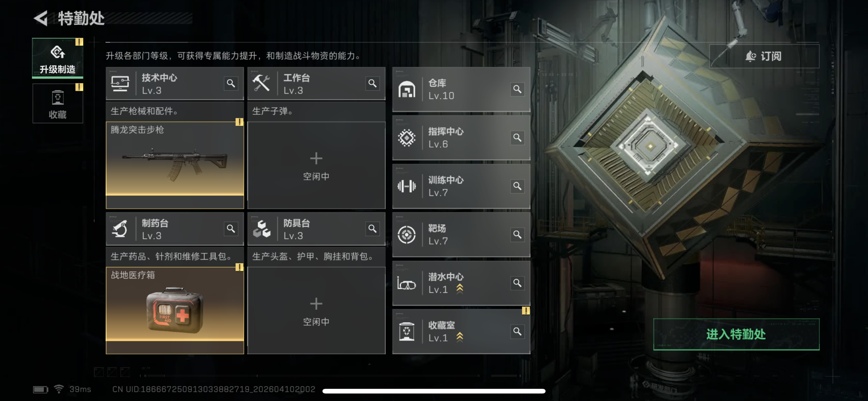
Task: Open 训练中心 details magnifier
Action: pos(517,186)
